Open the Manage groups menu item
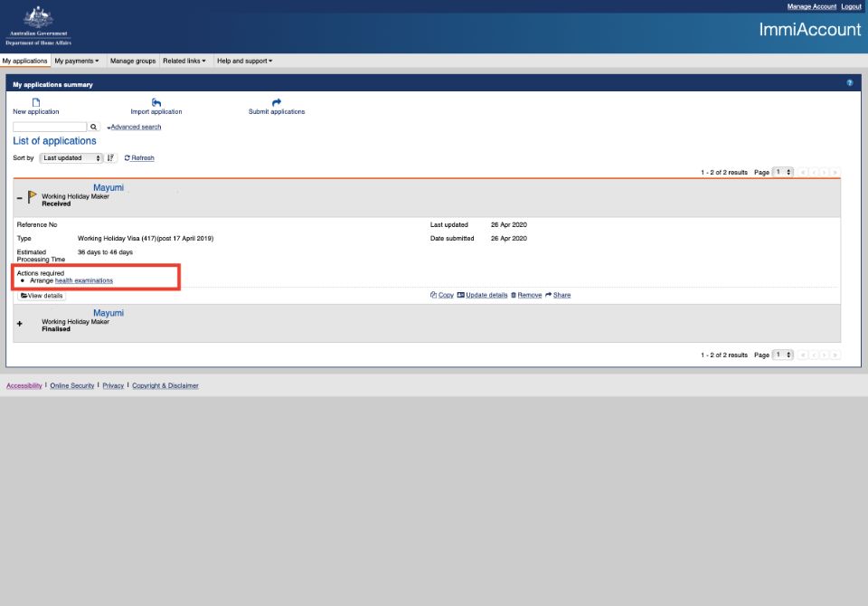The image size is (868, 606). pyautogui.click(x=133, y=61)
